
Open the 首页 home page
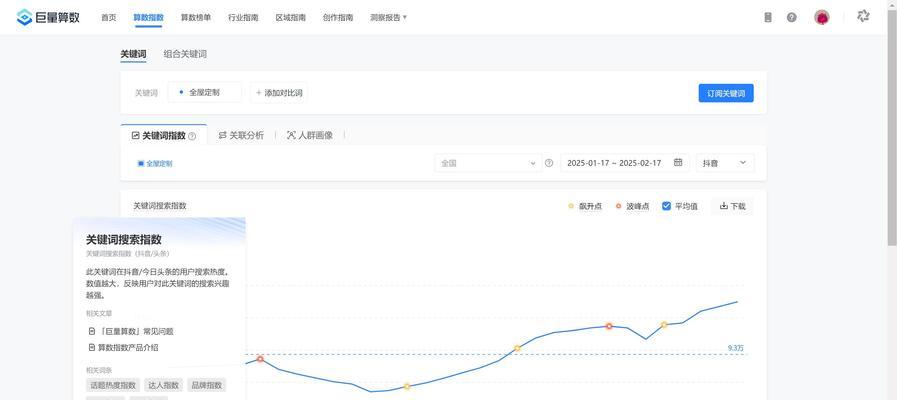click(109, 18)
